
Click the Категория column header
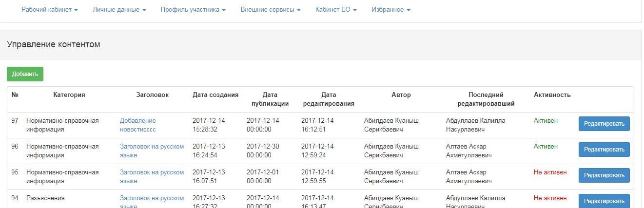[69, 95]
